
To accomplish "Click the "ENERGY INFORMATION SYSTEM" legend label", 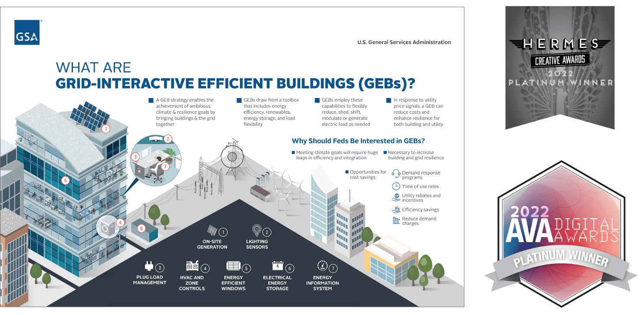I will [x=322, y=283].
